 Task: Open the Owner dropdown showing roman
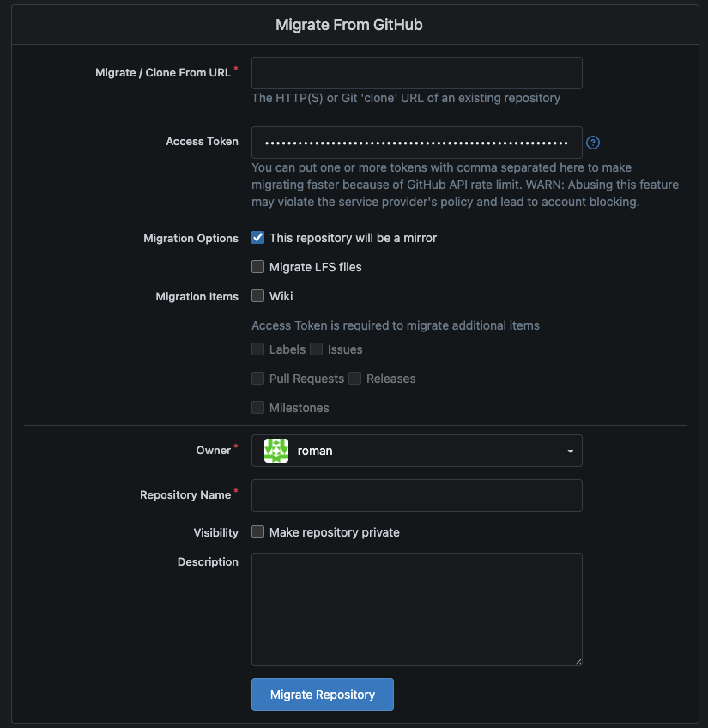(x=417, y=451)
